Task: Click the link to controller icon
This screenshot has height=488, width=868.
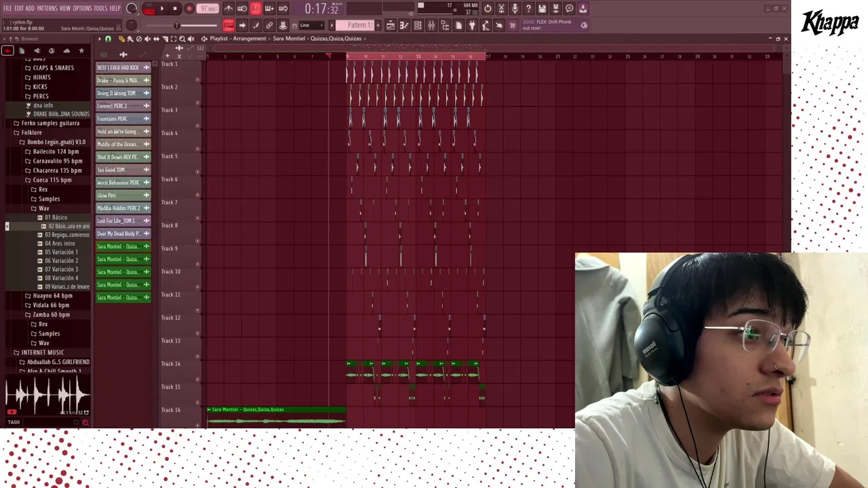Action: [x=269, y=25]
